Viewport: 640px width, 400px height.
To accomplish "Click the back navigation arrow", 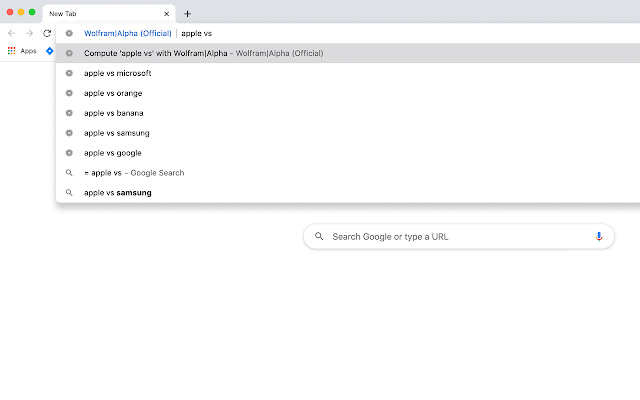I will point(11,33).
